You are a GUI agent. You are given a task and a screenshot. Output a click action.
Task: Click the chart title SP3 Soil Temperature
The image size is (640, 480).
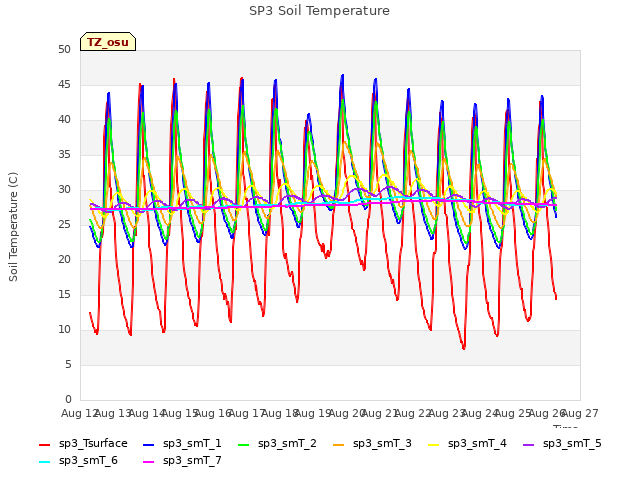point(319,11)
